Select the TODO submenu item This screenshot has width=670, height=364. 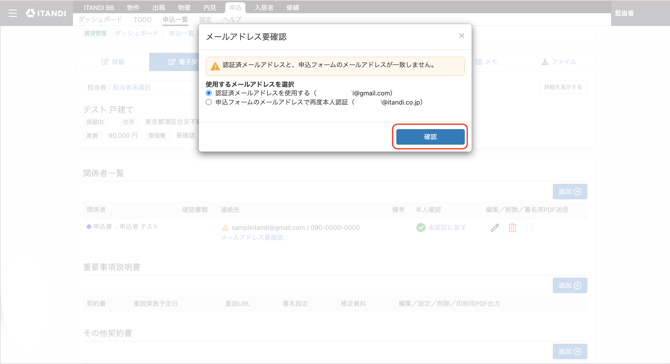[142, 20]
